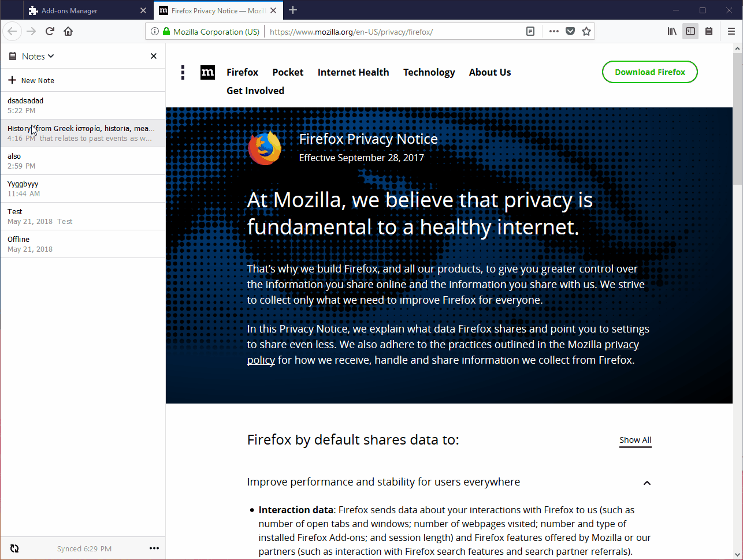This screenshot has height=560, width=743.
Task: Click the page vertical scrollbar thumb
Action: tap(737, 120)
